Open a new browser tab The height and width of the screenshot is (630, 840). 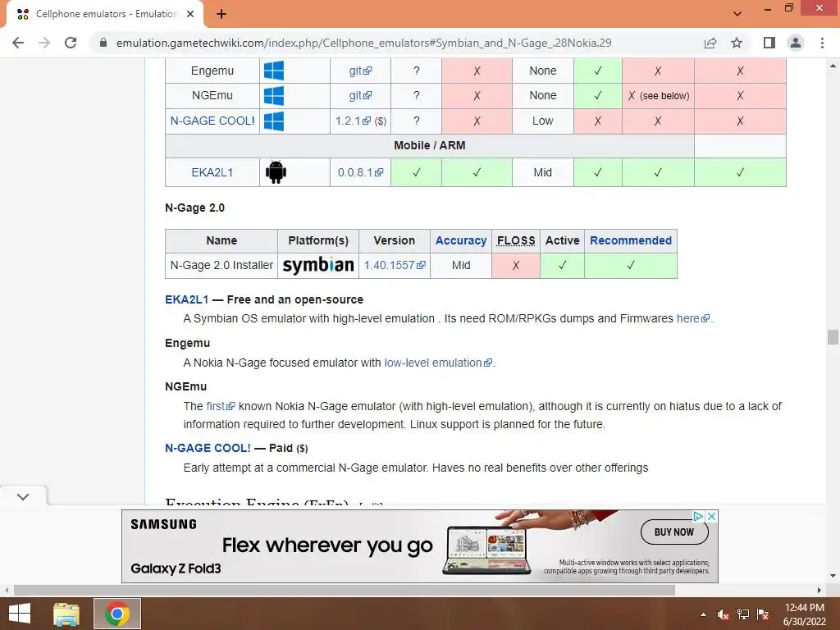coord(221,14)
